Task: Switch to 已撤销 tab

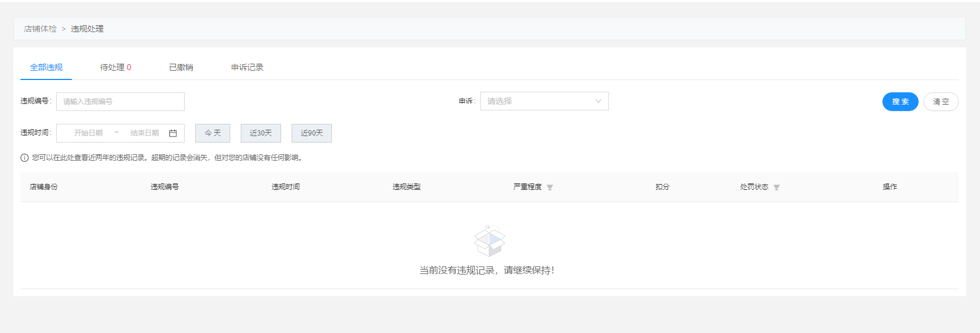Action: click(181, 67)
